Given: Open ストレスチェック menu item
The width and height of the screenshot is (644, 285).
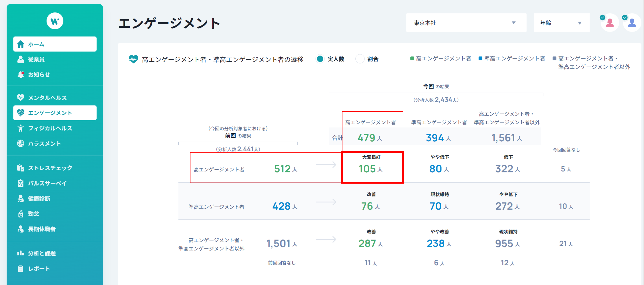Looking at the screenshot, I should pos(55,168).
